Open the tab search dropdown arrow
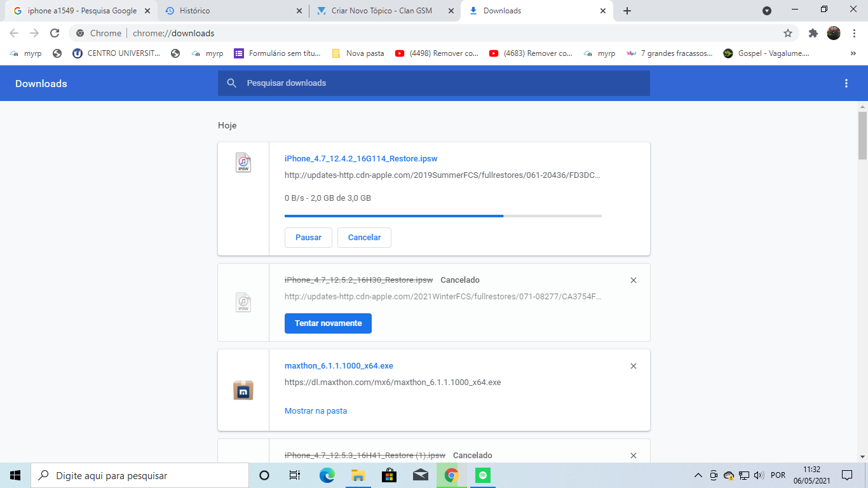Screen dimensions: 868x488 [x=767, y=11]
